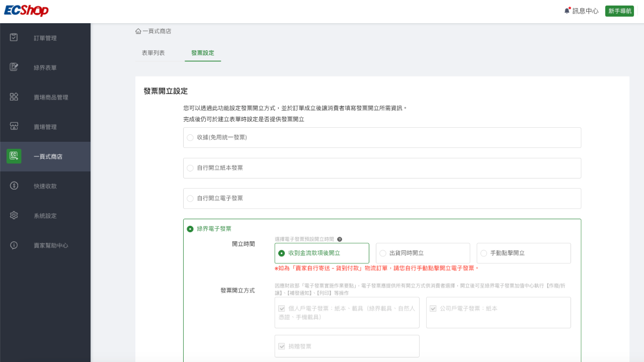
Task: Click the storefront management shop icon
Action: pyautogui.click(x=14, y=127)
